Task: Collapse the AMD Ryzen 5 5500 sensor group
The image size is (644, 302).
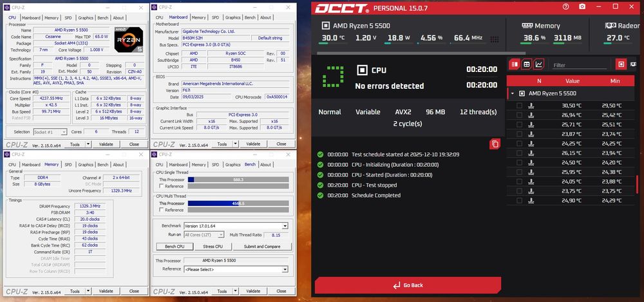Action: pyautogui.click(x=512, y=93)
